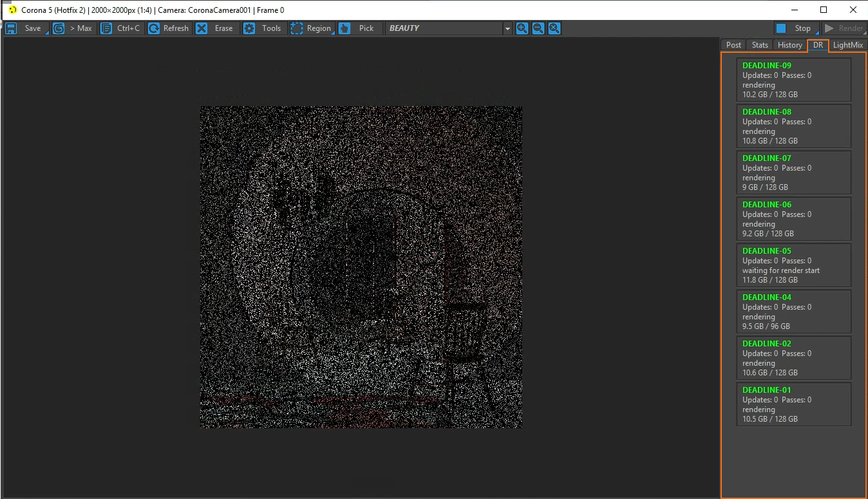This screenshot has height=499, width=868.
Task: Click the Ctrl+C copy icon
Action: (106, 28)
